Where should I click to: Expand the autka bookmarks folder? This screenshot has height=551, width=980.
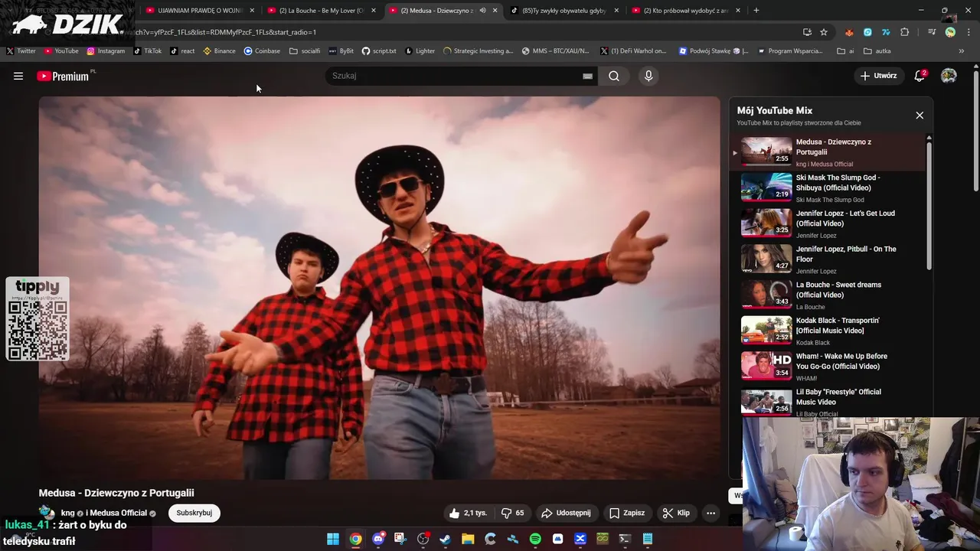pos(877,51)
